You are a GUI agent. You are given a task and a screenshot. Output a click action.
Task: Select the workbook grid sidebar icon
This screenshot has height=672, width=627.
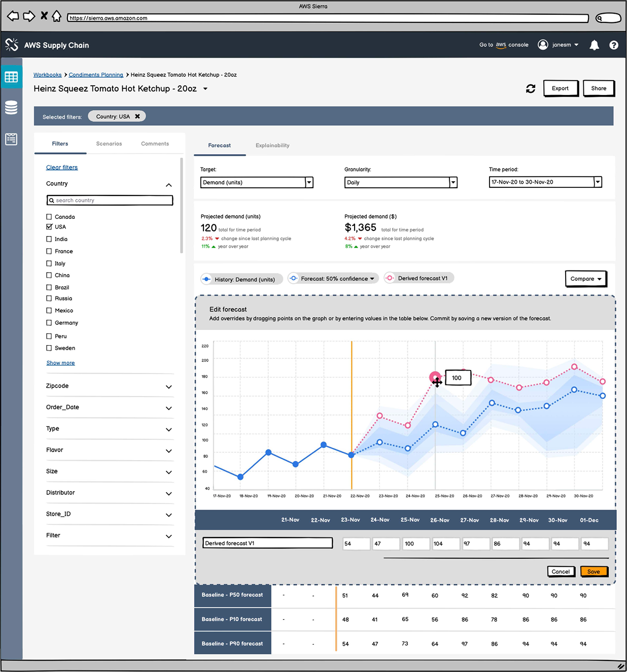(11, 77)
